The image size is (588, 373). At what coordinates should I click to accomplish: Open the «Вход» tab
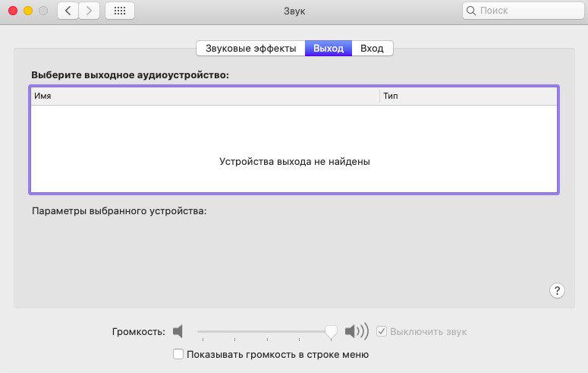click(x=372, y=48)
